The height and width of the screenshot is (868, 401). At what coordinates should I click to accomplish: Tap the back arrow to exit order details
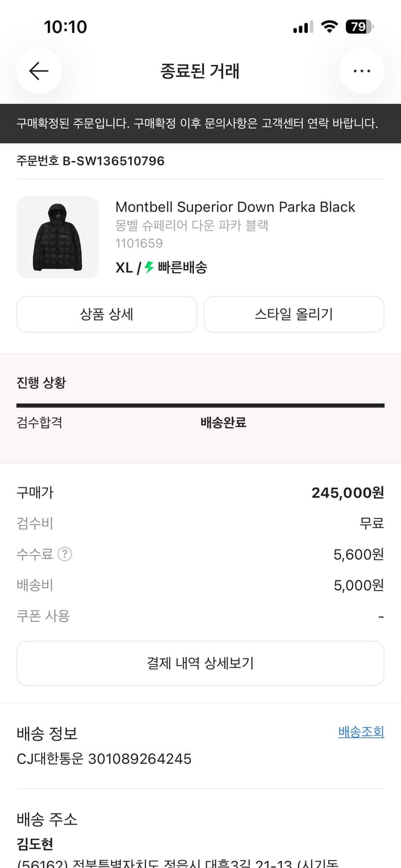tap(38, 71)
